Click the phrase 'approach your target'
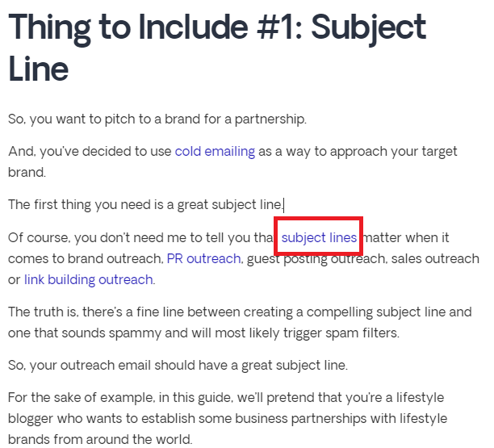The height and width of the screenshot is (448, 494). [x=393, y=152]
